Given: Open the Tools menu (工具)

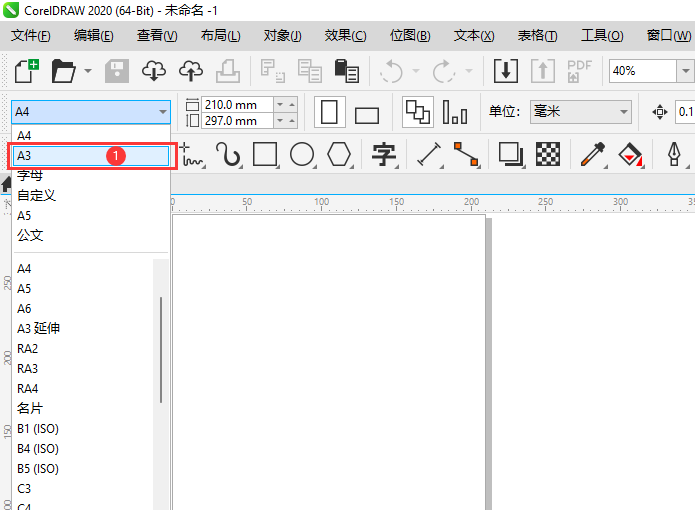Looking at the screenshot, I should [602, 35].
